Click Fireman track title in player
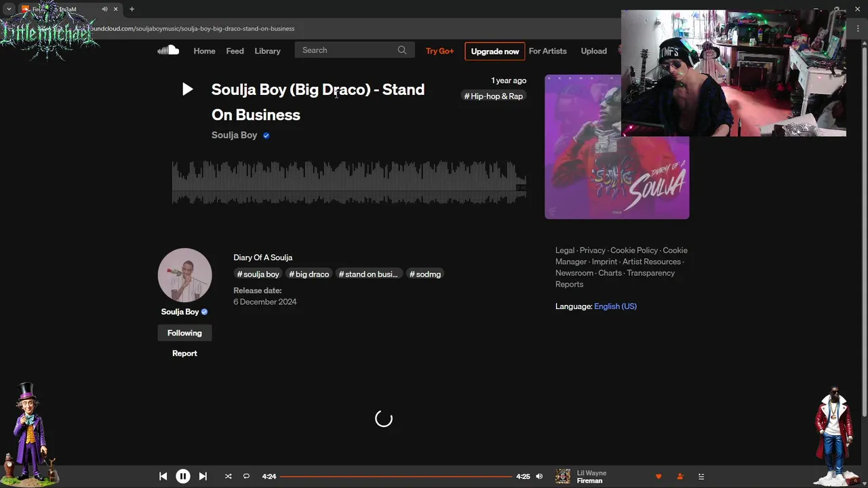Image resolution: width=868 pixels, height=488 pixels. [589, 481]
